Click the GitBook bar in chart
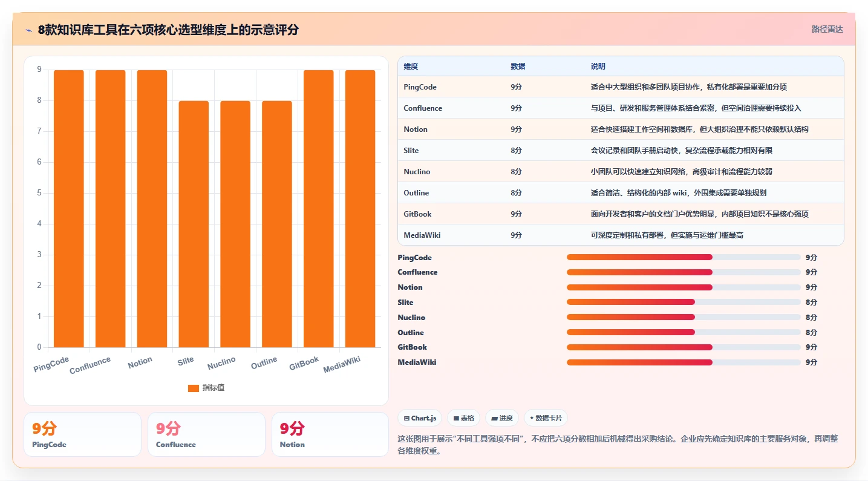Viewport: 868px width, 481px height. tap(319, 209)
